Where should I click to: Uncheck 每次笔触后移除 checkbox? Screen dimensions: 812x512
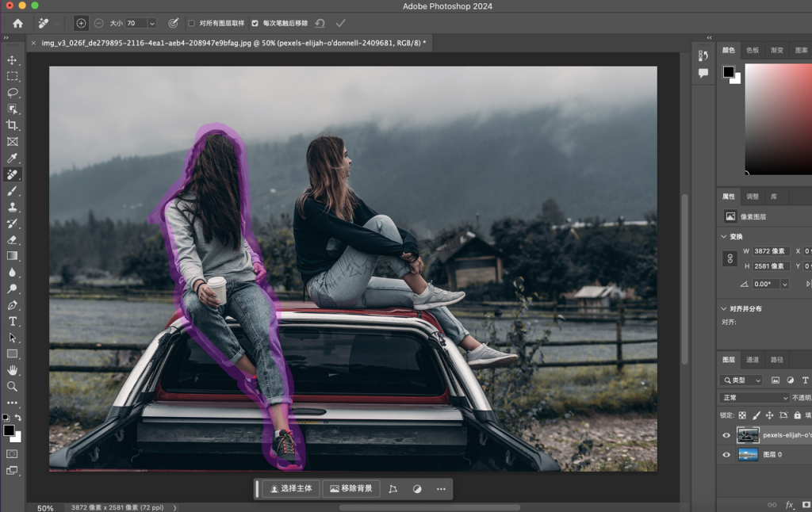(255, 23)
